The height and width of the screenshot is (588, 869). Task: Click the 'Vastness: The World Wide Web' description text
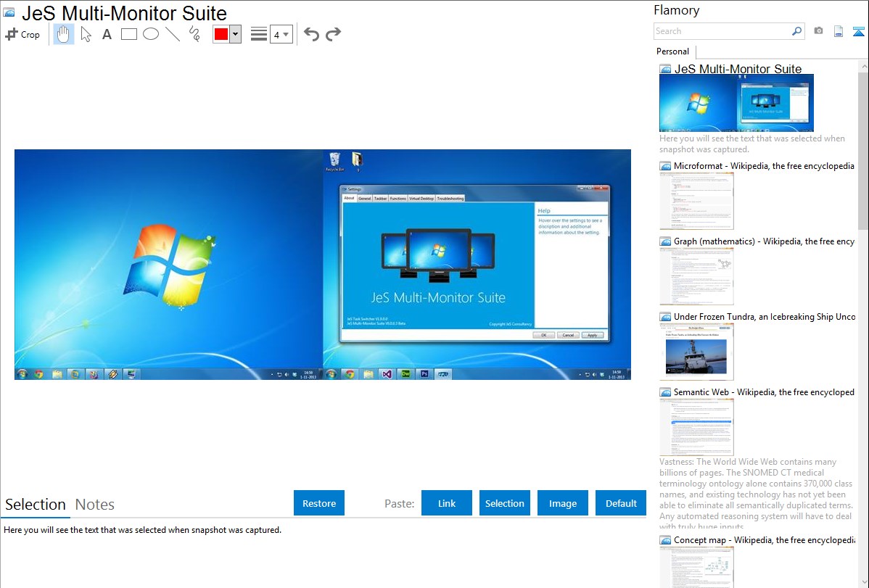(756, 494)
